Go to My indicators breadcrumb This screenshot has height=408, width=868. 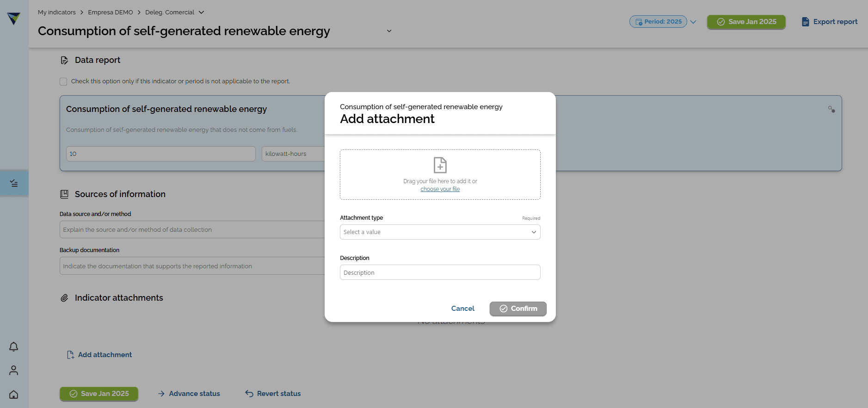point(57,12)
